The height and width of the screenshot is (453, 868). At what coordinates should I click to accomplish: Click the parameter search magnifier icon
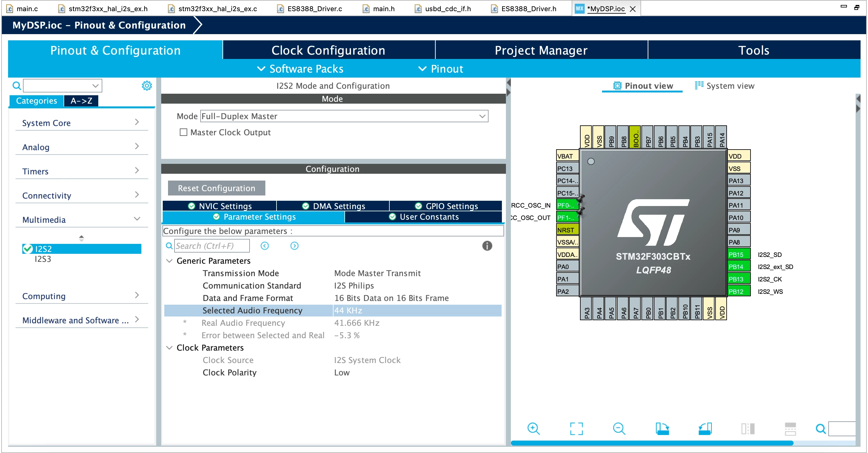[x=169, y=246]
